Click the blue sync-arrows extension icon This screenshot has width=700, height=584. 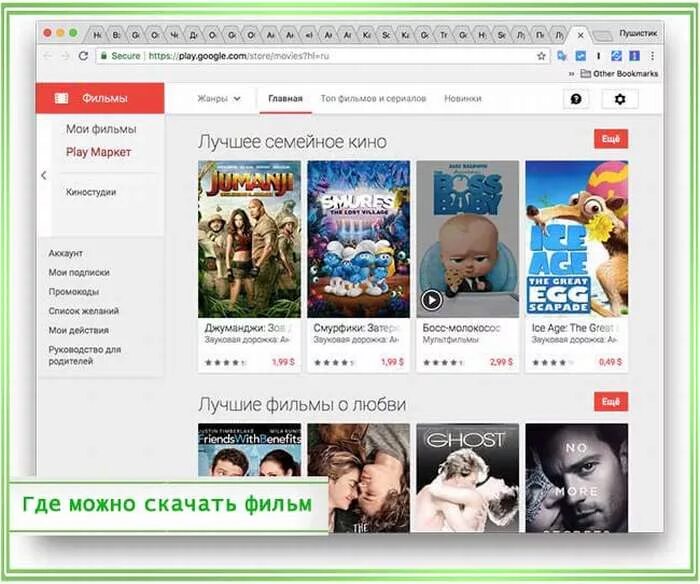click(x=617, y=56)
